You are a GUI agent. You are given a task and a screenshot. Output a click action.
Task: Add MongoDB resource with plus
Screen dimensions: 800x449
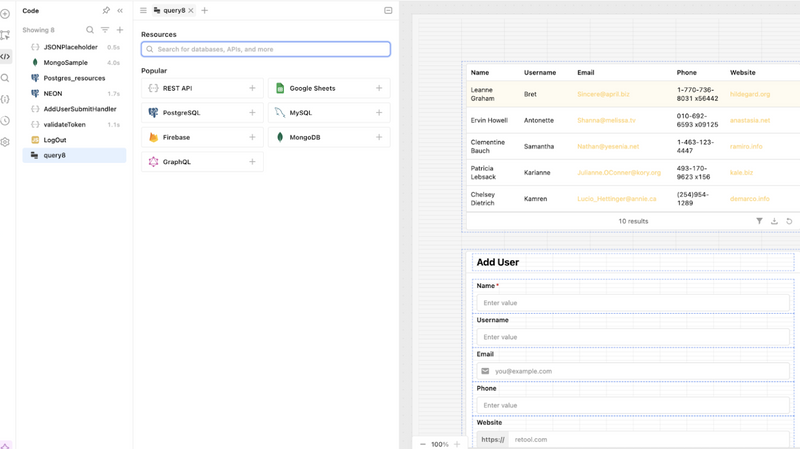point(379,137)
